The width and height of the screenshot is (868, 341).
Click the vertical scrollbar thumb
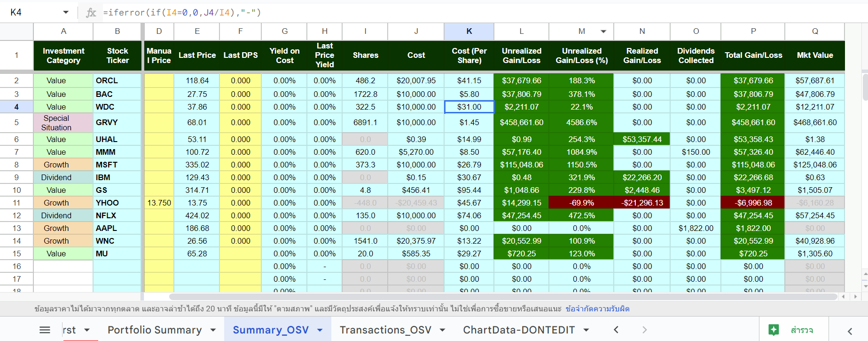click(865, 87)
